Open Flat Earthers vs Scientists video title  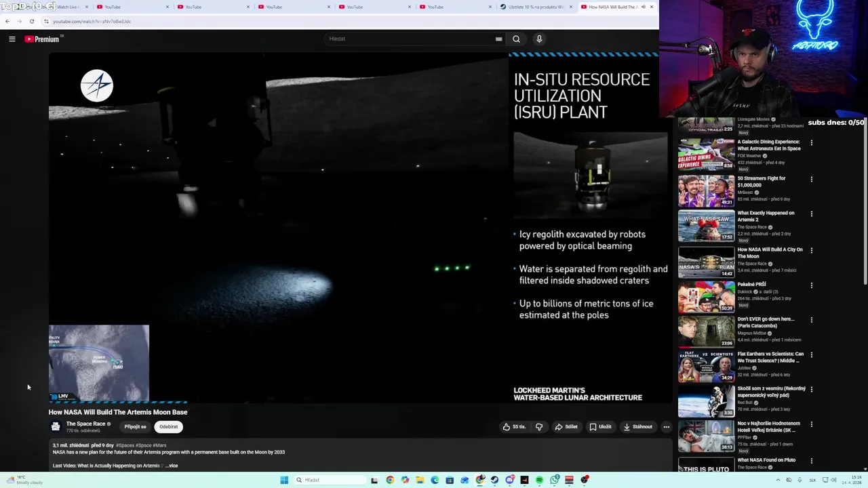770,357
